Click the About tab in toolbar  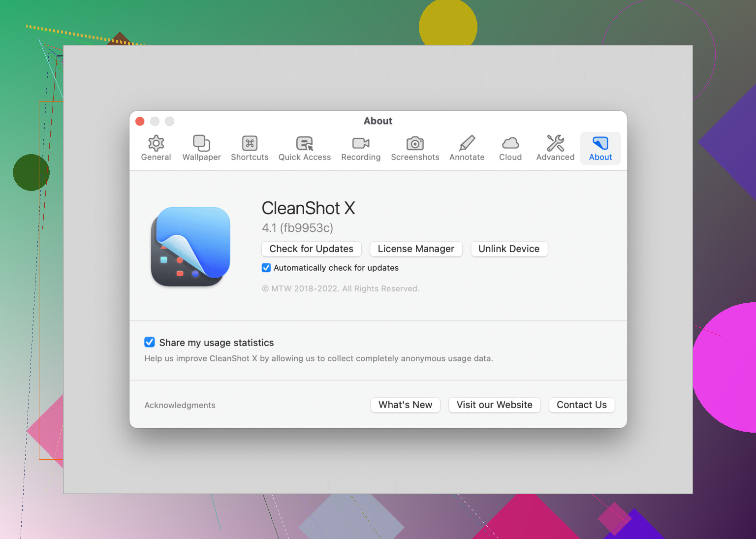click(600, 148)
